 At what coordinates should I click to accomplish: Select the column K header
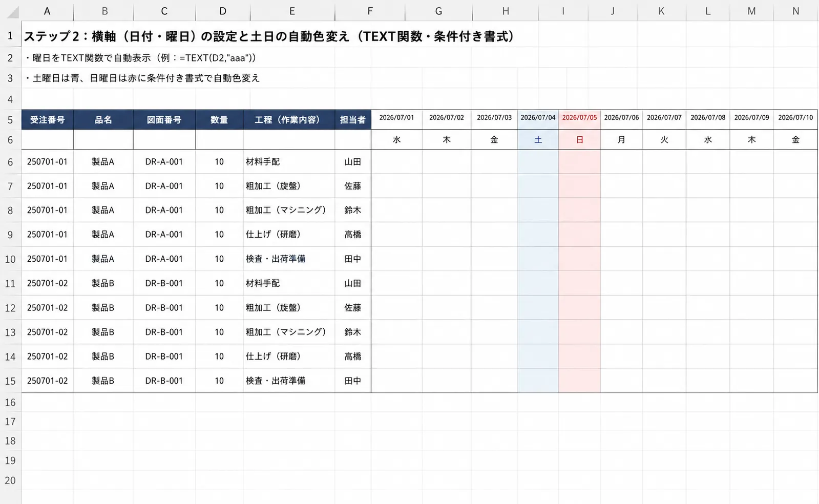661,11
